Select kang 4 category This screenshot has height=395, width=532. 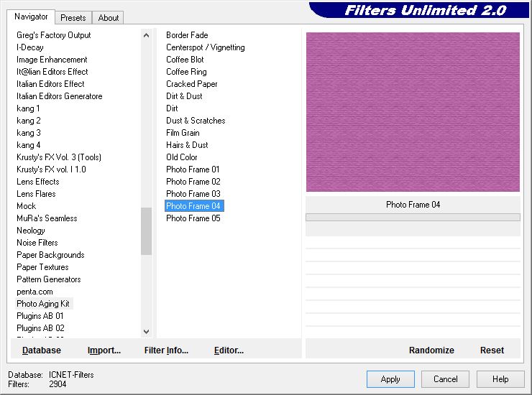tap(29, 145)
